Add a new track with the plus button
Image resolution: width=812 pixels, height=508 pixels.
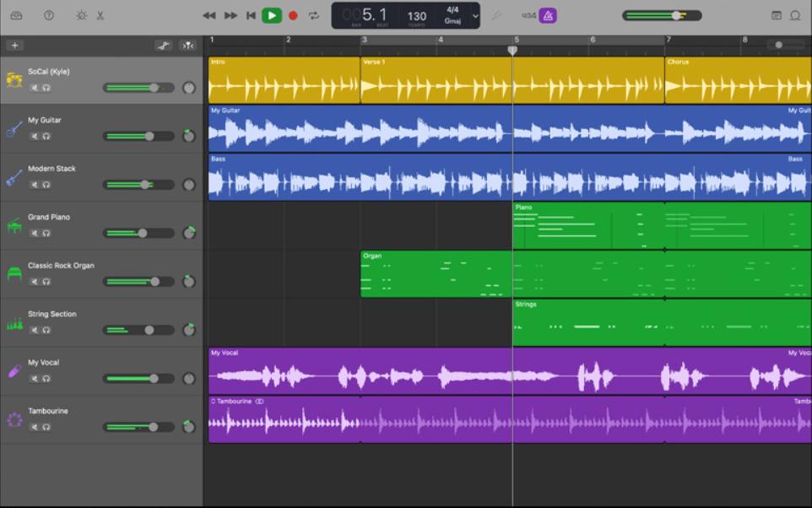pyautogui.click(x=14, y=45)
